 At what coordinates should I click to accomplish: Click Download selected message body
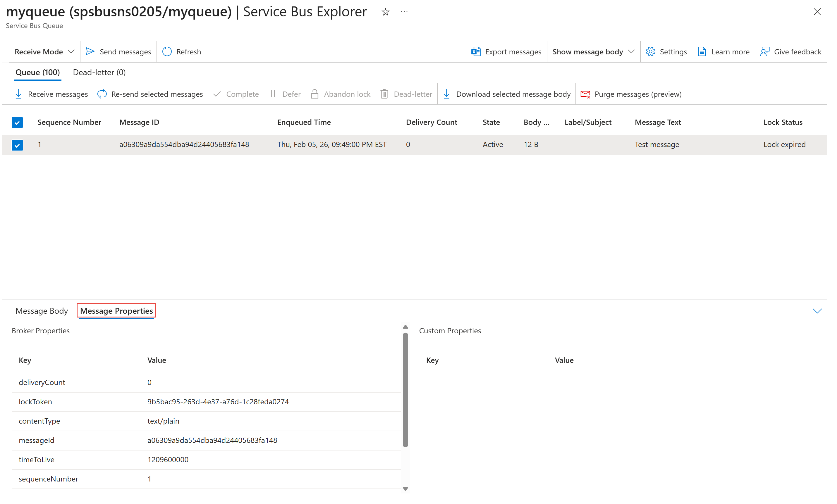[513, 94]
